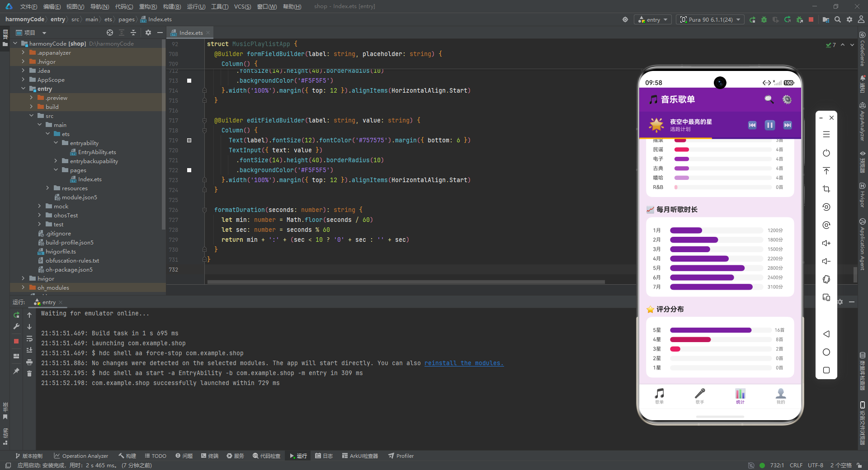Go to previous track in music app

pos(752,125)
